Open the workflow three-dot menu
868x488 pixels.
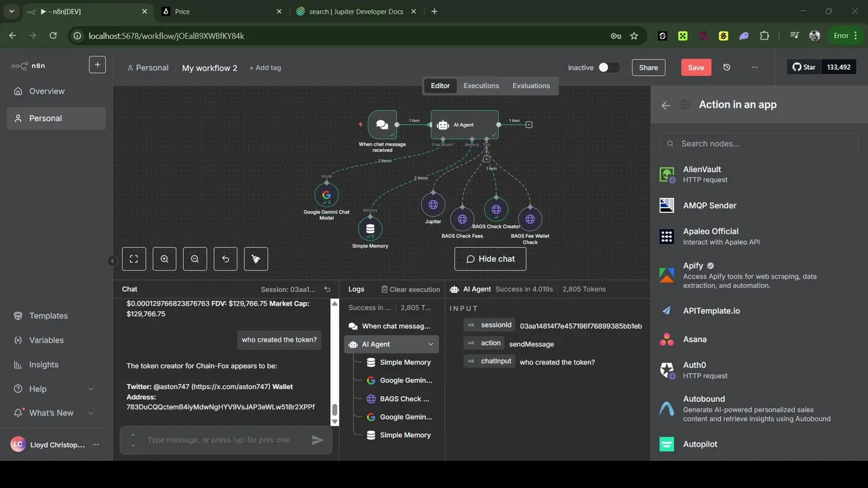[x=755, y=68]
